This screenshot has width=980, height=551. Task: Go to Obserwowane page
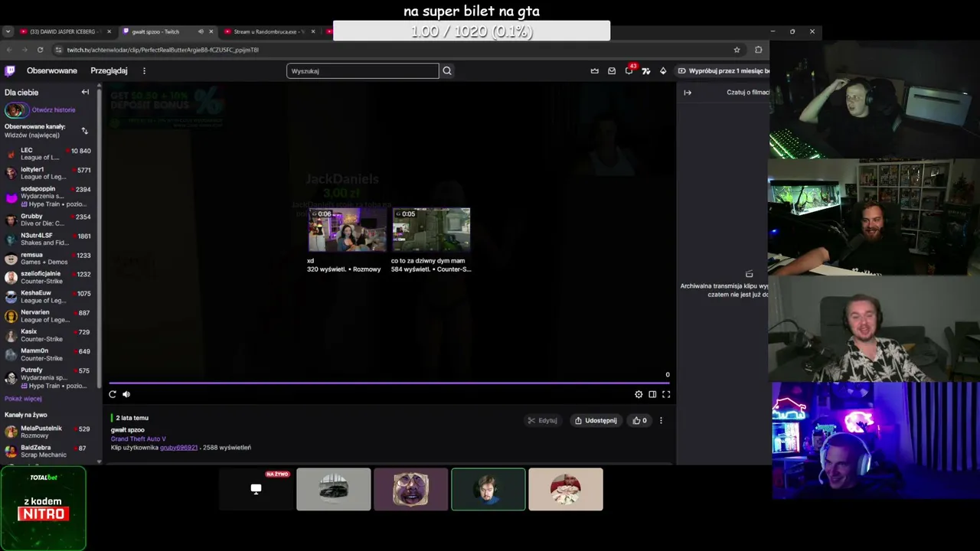(x=52, y=70)
